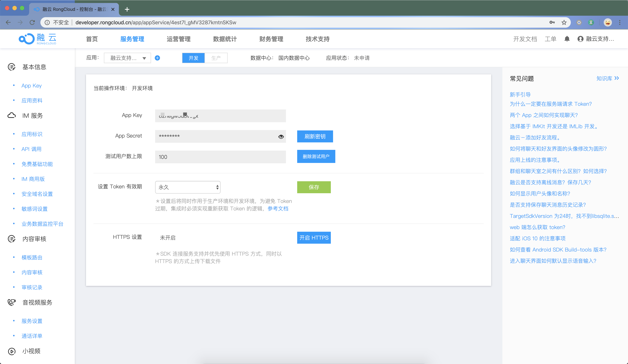The height and width of the screenshot is (364, 628).
Task: Open 新手引导 FAQ link
Action: 520,95
